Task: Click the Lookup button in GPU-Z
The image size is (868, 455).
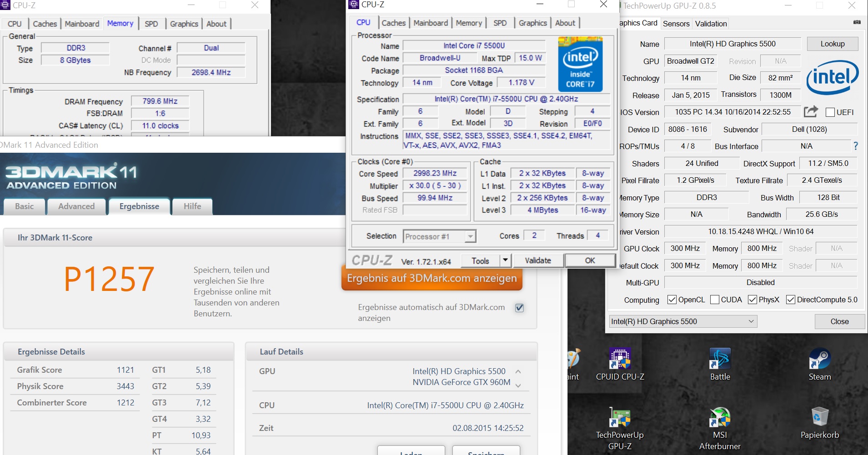Action: point(833,44)
